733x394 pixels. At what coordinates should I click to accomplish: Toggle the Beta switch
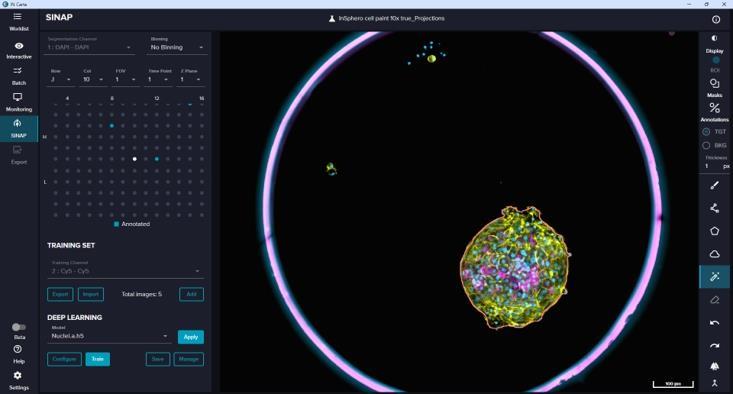coord(19,327)
